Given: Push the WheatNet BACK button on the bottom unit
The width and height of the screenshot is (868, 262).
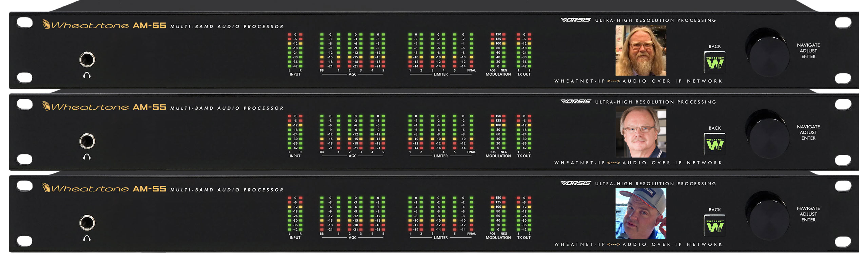Looking at the screenshot, I should tap(715, 225).
